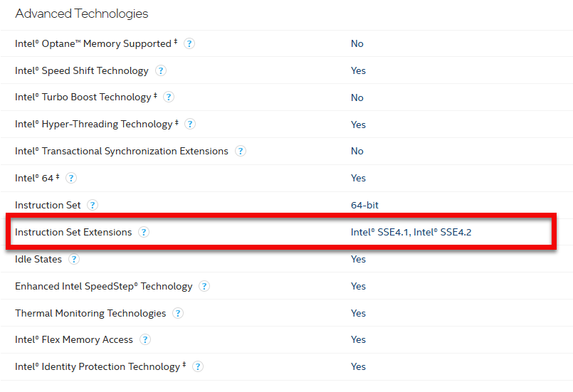Image resolution: width=573 pixels, height=392 pixels.
Task: Open help for Enhanced Intel SpeedStep Technology
Action: 204,286
